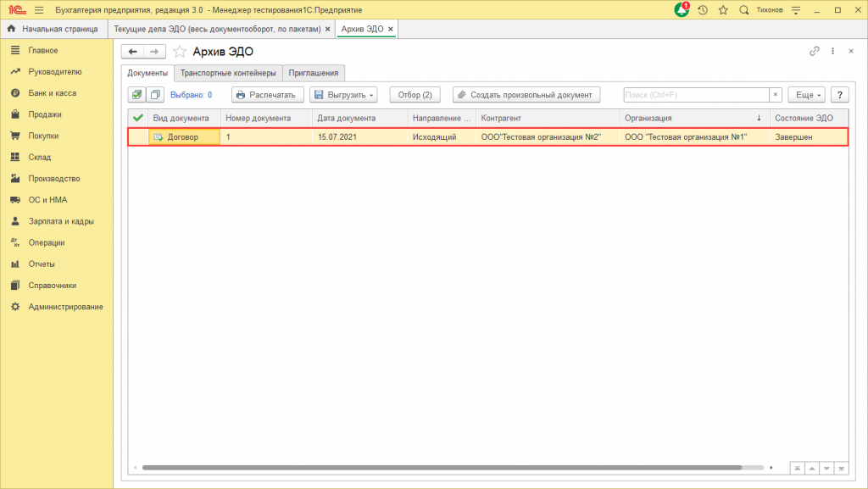The image size is (868, 489).
Task: Open global search magnifier icon
Action: [x=744, y=10]
